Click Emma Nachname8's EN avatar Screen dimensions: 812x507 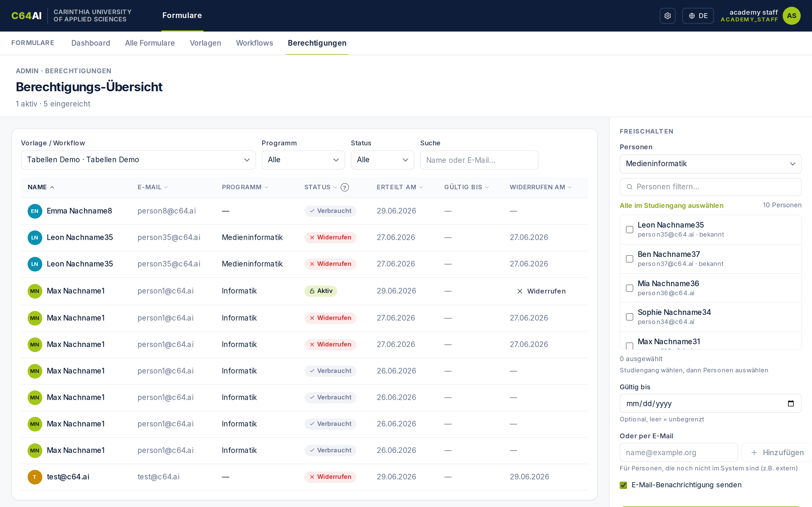pyautogui.click(x=35, y=211)
